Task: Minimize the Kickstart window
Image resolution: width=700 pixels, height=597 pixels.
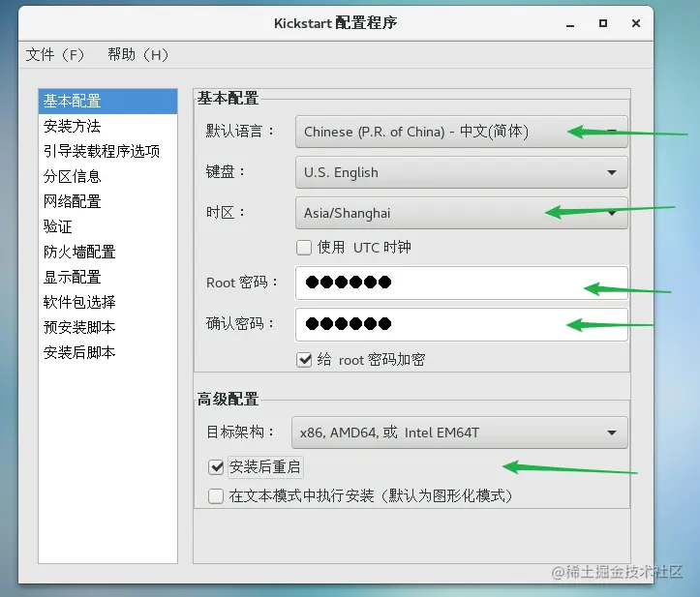Action: (570, 23)
